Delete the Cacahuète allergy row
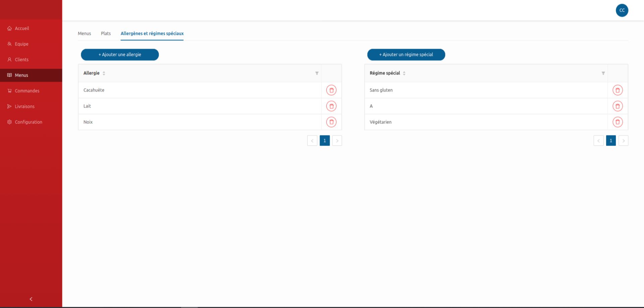The image size is (644, 308). [331, 90]
